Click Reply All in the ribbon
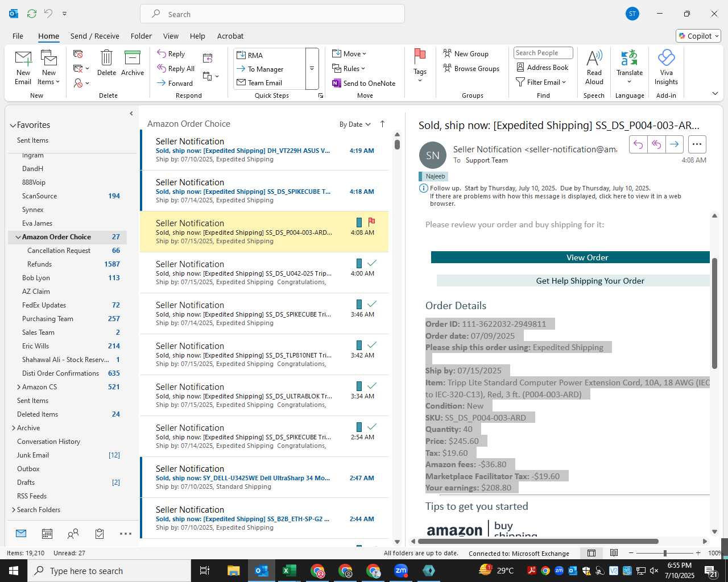728x582 pixels. [x=176, y=69]
